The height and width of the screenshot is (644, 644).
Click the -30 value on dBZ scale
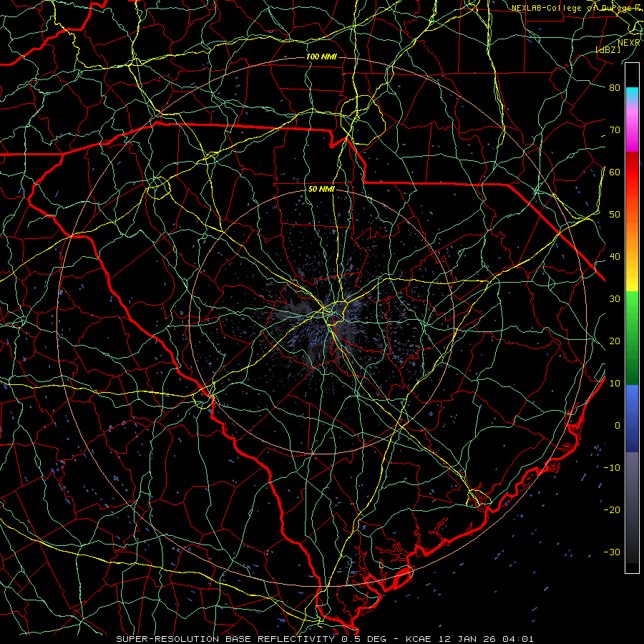click(x=612, y=552)
